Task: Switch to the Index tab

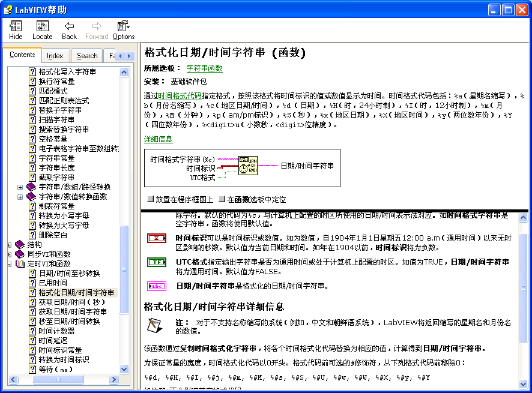Action: (55, 56)
